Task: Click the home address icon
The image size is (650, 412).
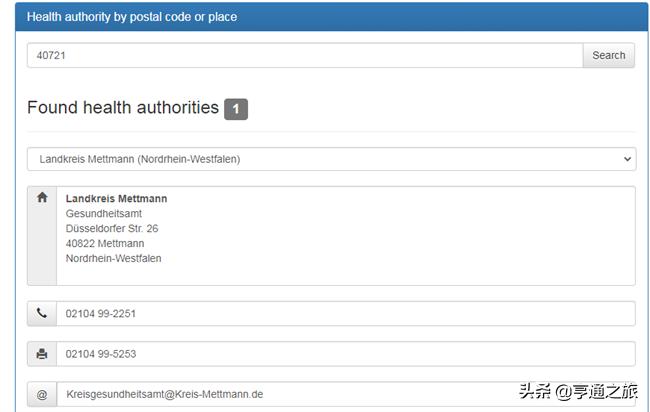Action: pos(42,198)
